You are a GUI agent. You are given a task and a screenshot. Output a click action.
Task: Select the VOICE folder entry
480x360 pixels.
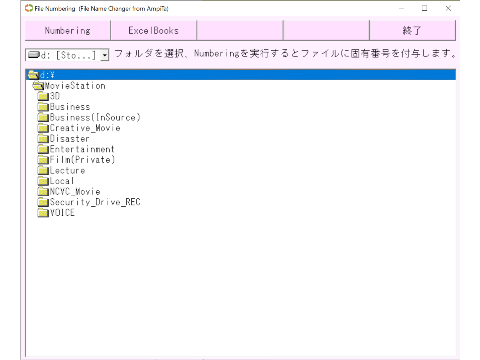(x=56, y=213)
